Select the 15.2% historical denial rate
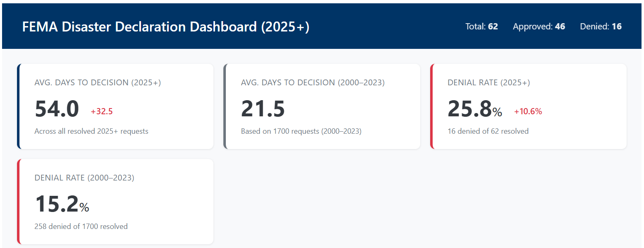 62,205
